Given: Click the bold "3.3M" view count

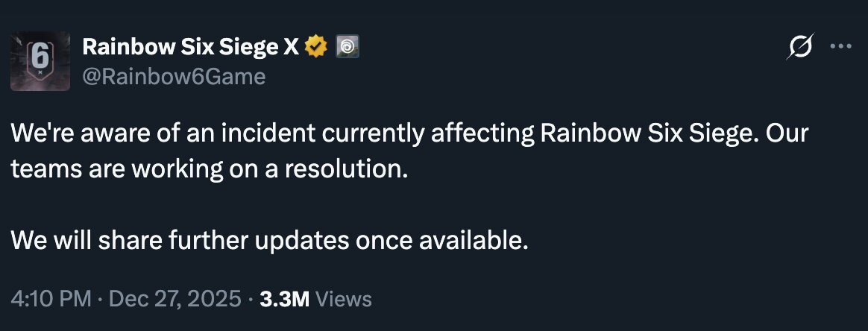Looking at the screenshot, I should click(x=283, y=300).
